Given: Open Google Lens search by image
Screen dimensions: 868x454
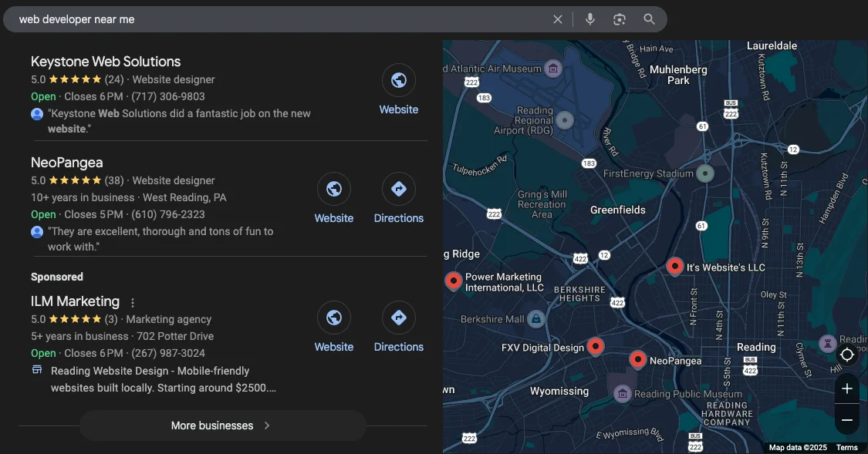Looking at the screenshot, I should tap(620, 18).
